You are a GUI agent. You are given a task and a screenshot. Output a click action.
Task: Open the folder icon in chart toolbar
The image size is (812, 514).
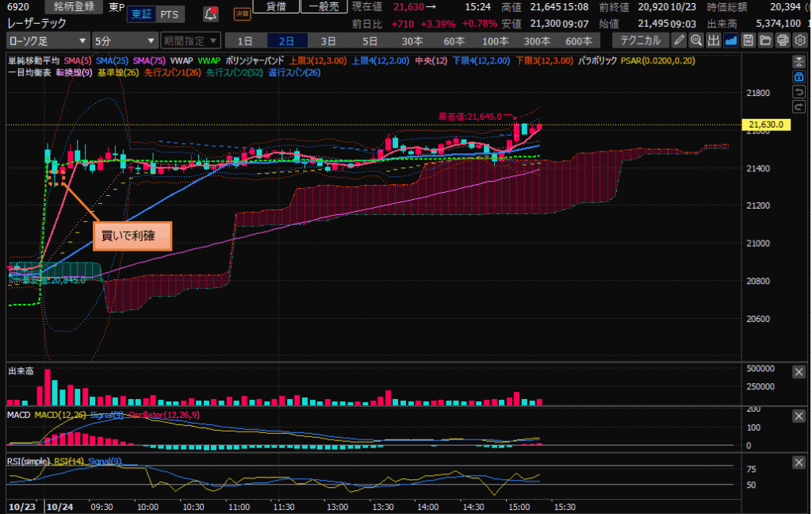click(765, 40)
